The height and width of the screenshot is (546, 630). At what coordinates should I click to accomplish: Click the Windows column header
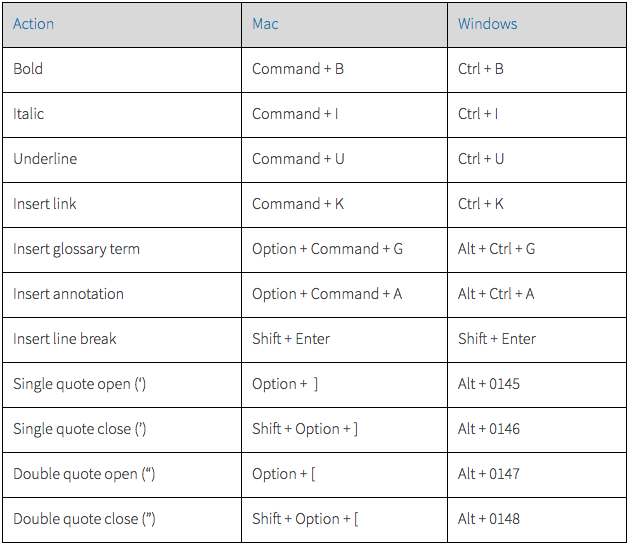pyautogui.click(x=537, y=25)
